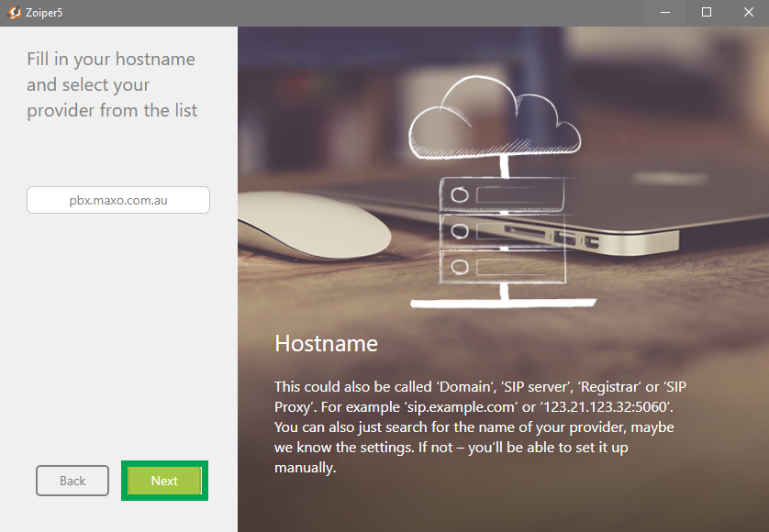Minimize the Zoiper5 window
The image size is (769, 532).
coord(665,12)
